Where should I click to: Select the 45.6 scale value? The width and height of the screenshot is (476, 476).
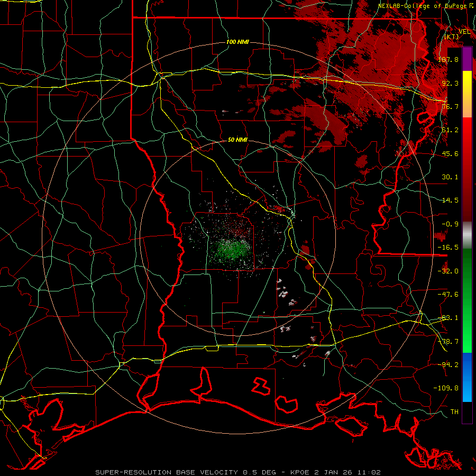450,153
